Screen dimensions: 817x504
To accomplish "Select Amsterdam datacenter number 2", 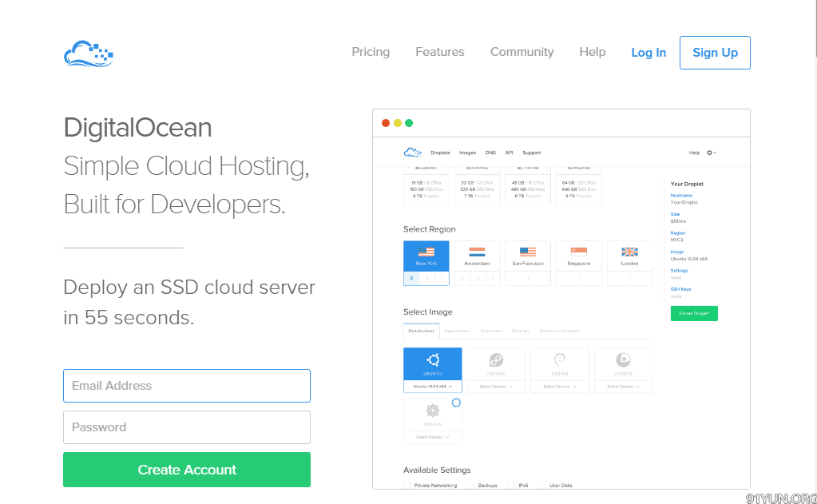I will click(x=478, y=279).
